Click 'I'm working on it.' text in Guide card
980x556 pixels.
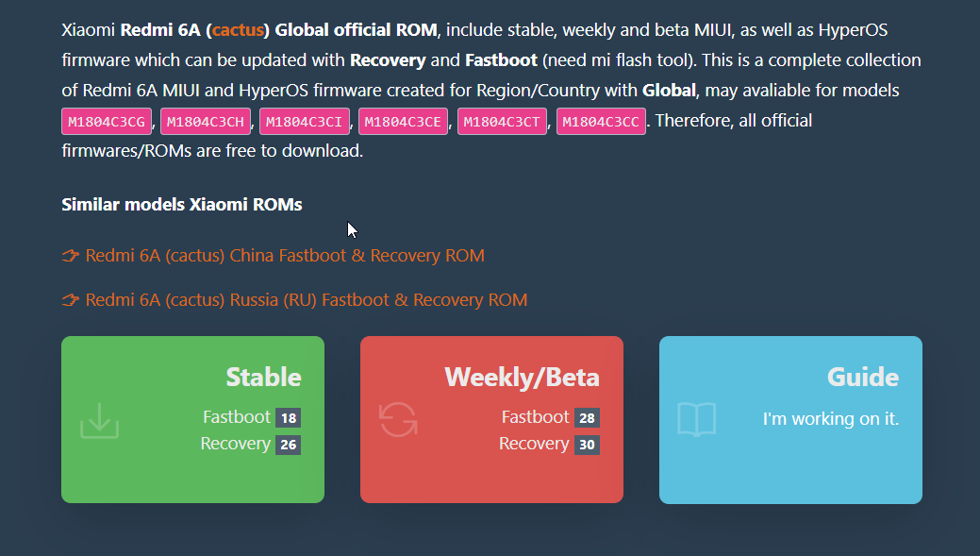click(x=831, y=418)
